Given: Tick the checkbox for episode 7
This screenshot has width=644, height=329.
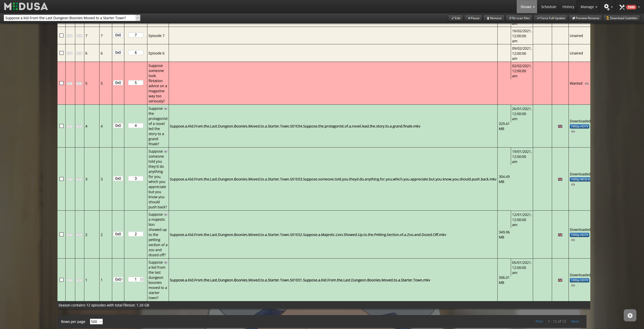Looking at the screenshot, I should [62, 35].
